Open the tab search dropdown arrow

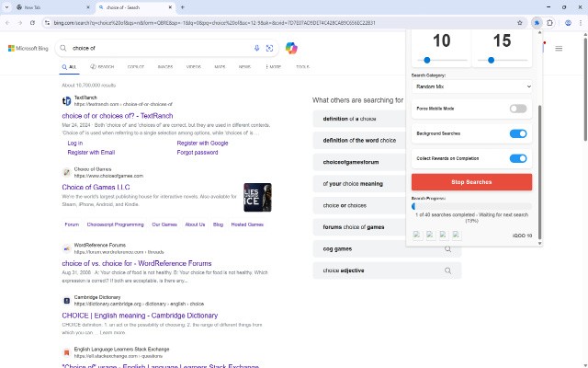pos(6,7)
